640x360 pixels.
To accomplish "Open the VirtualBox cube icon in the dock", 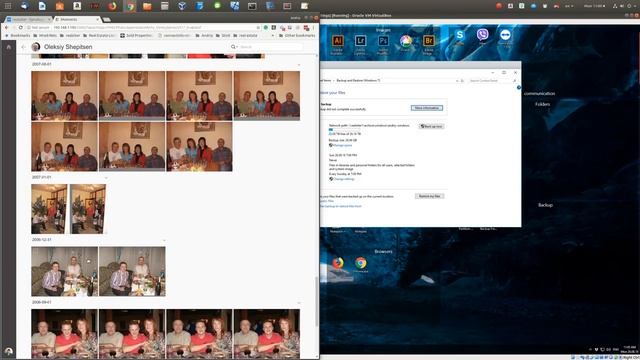I will pos(182,6).
